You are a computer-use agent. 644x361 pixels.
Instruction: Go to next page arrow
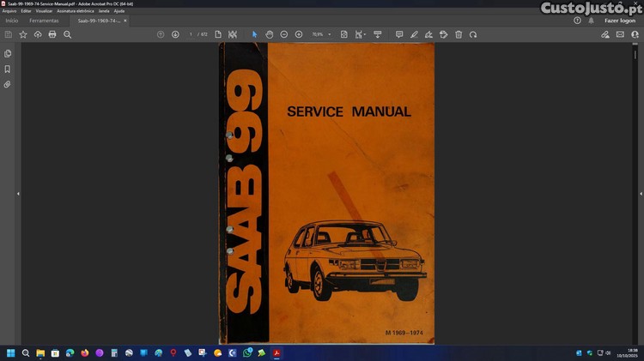coord(175,34)
